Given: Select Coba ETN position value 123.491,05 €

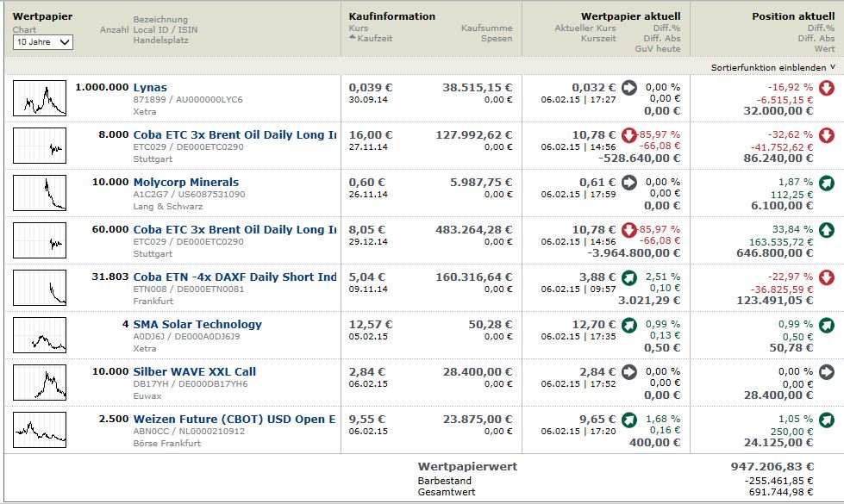Looking at the screenshot, I should click(774, 300).
